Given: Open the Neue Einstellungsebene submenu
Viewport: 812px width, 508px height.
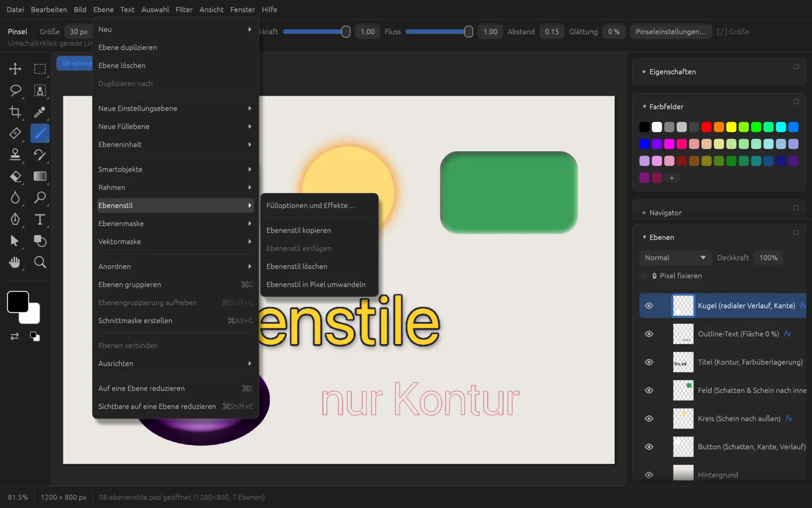Looking at the screenshot, I should point(175,108).
